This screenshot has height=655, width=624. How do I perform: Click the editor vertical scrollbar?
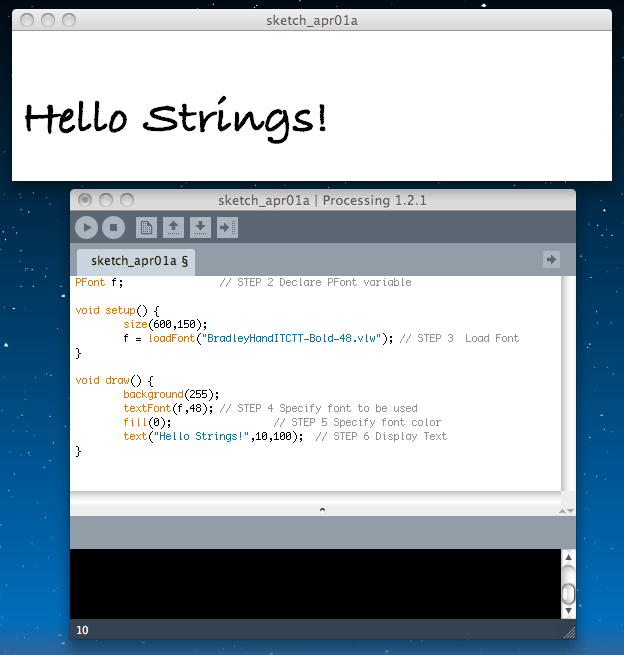coord(567,383)
